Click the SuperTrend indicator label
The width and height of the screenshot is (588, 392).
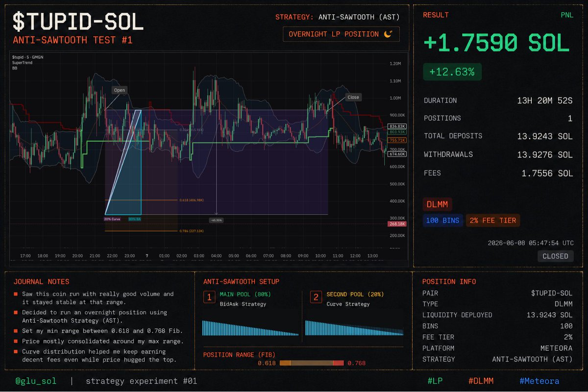[22, 63]
